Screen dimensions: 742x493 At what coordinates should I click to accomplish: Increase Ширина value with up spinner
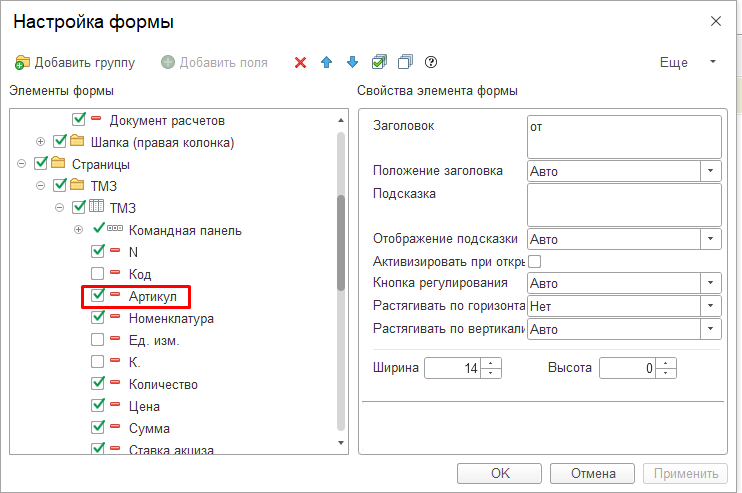[x=491, y=363]
